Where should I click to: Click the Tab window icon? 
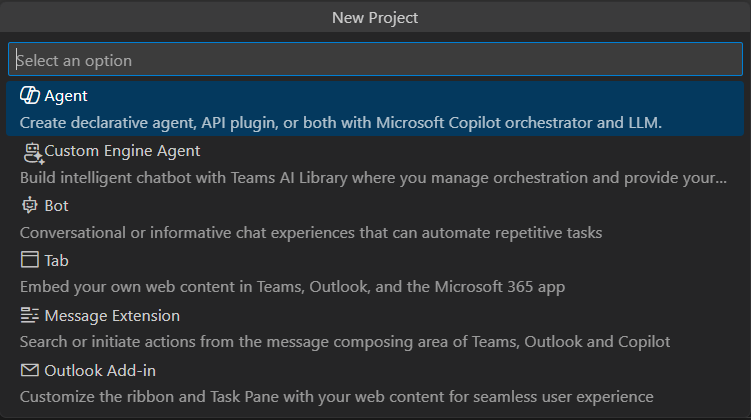point(30,260)
